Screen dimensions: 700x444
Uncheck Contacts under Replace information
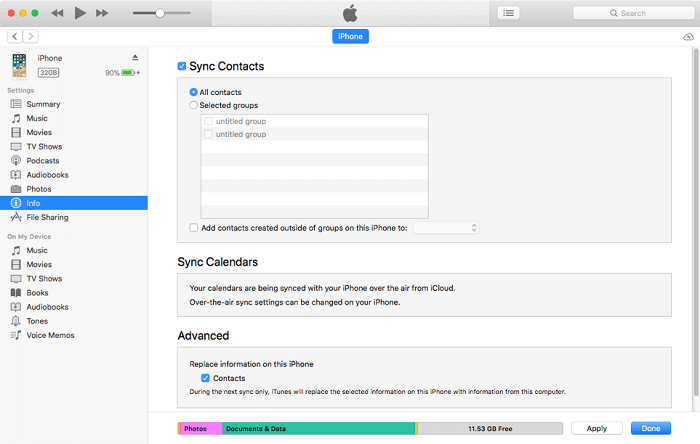pos(205,378)
